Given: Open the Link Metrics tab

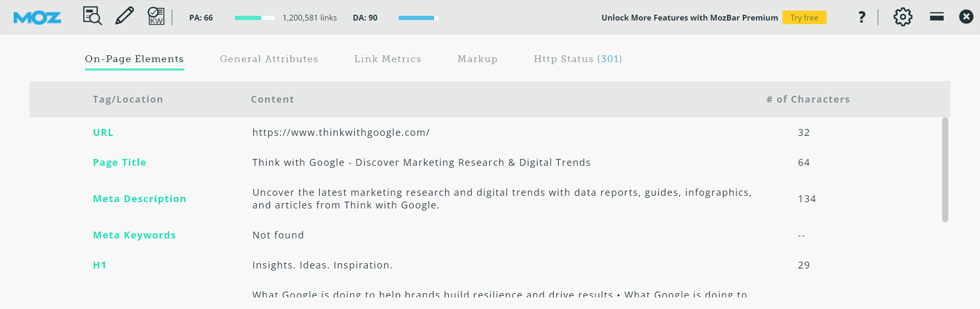Looking at the screenshot, I should pyautogui.click(x=387, y=59).
